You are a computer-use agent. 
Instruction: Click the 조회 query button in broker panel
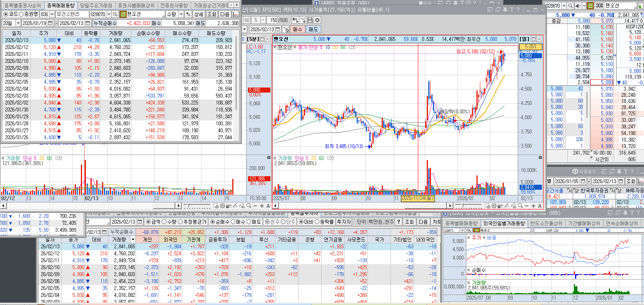(212, 14)
